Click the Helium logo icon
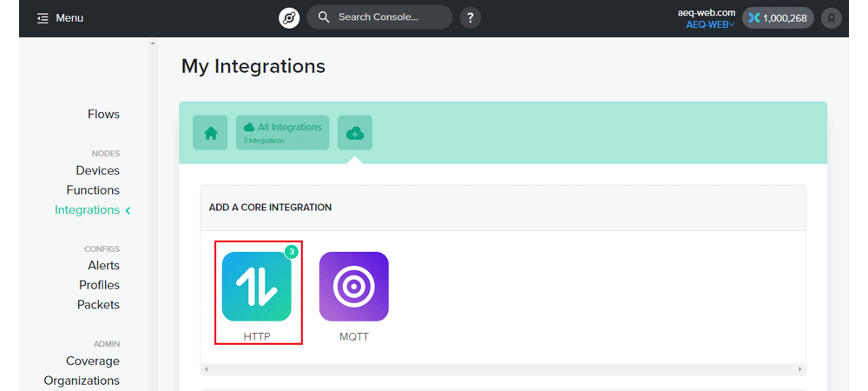 coord(289,18)
